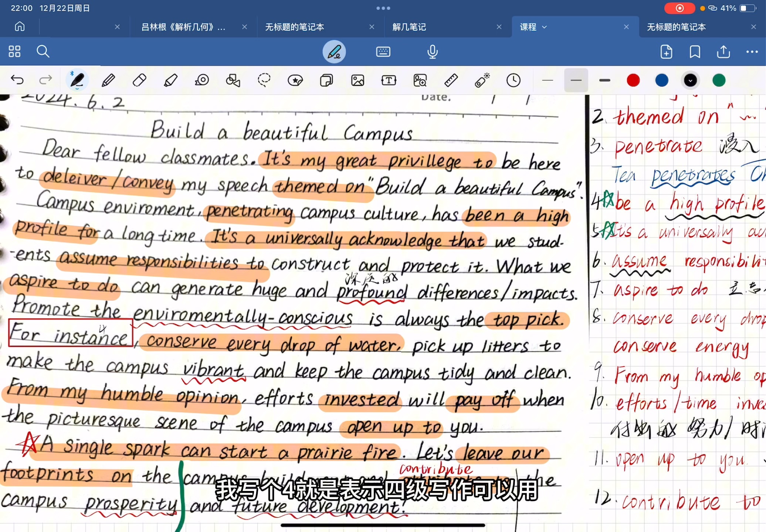Image resolution: width=766 pixels, height=532 pixels.
Task: Switch to 解几笔记 tab
Action: [409, 27]
